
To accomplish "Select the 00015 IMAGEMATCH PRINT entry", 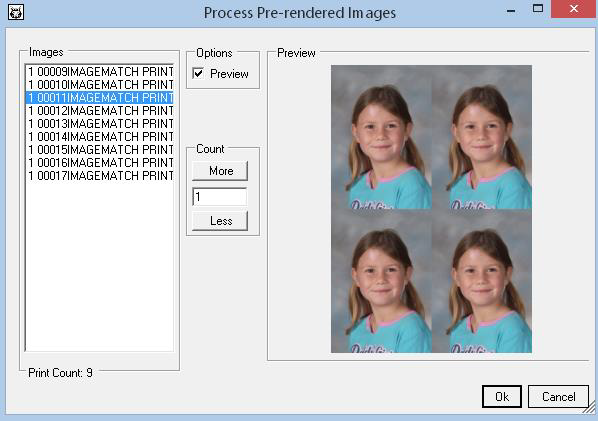I will click(x=100, y=149).
